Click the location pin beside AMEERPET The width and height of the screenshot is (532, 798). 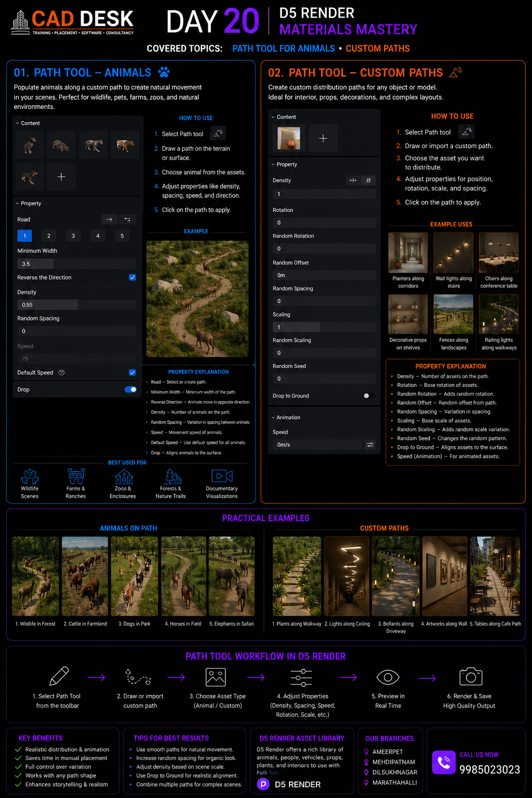tap(366, 752)
